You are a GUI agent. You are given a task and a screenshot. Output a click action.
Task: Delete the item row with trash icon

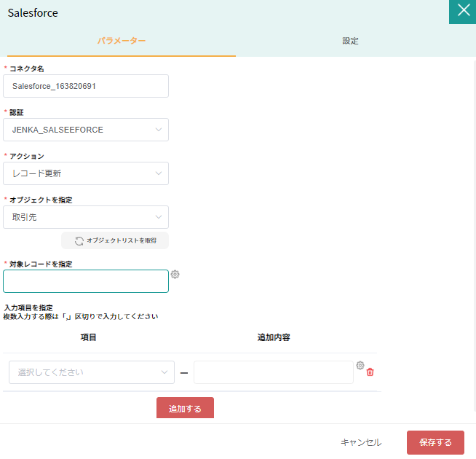370,372
